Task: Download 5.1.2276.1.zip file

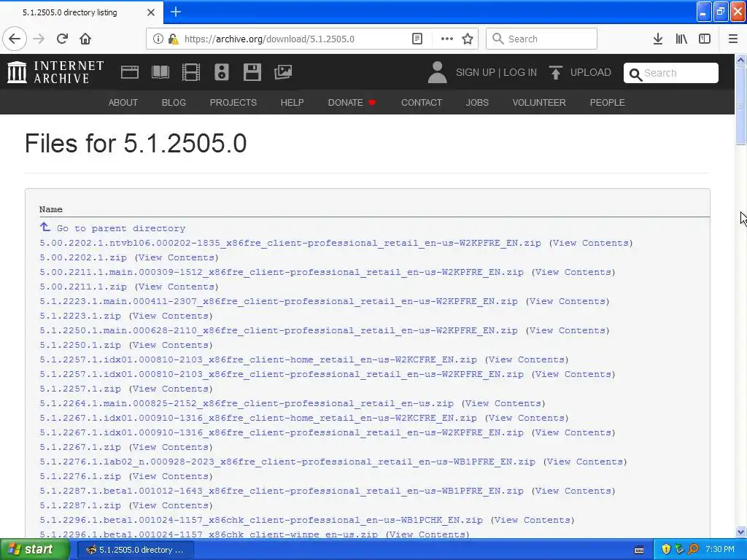Action: 80,476
